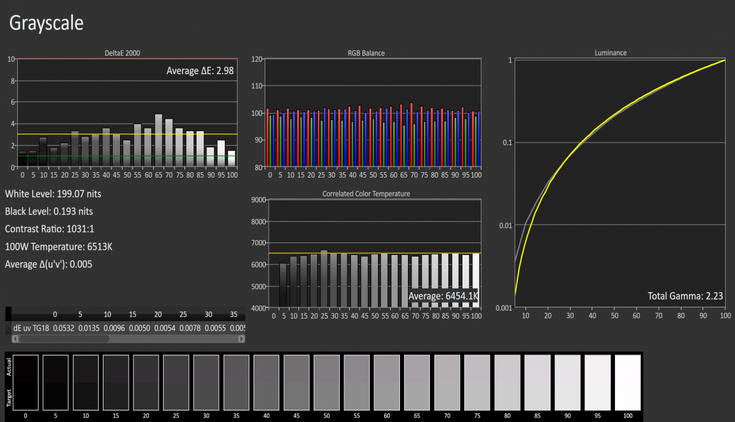The width and height of the screenshot is (735, 422).
Task: Grab the horizontal scrollbar thumb under dE table
Action: click(64, 339)
